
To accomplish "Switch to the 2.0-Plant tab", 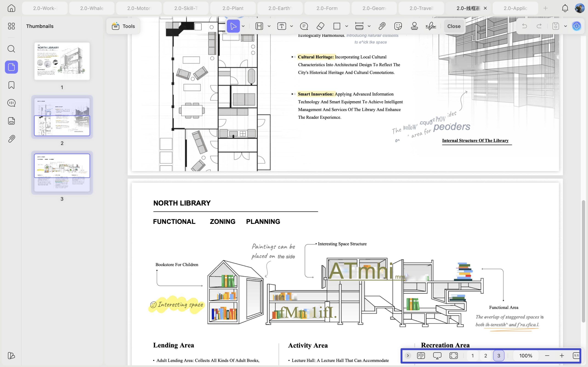I will tap(233, 8).
